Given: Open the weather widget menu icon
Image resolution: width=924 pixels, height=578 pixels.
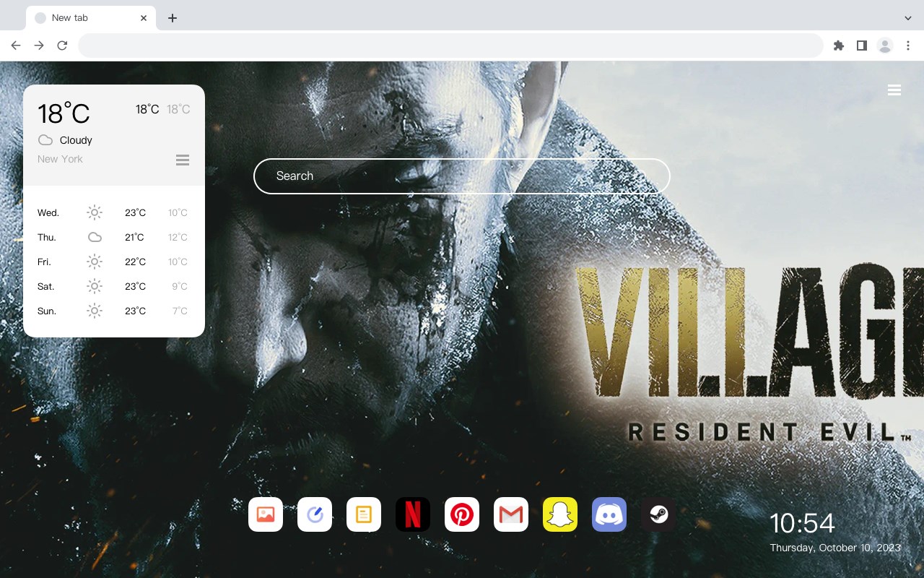Looking at the screenshot, I should [183, 160].
